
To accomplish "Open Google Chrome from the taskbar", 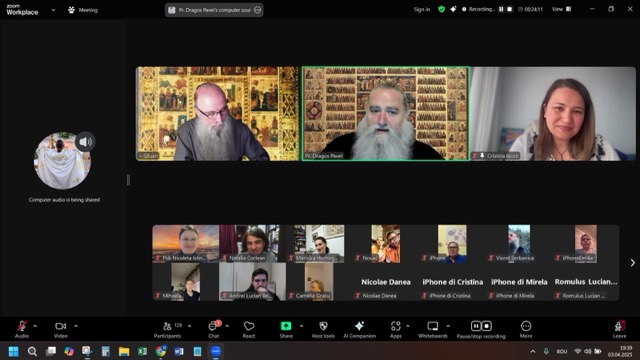I will click(160, 351).
